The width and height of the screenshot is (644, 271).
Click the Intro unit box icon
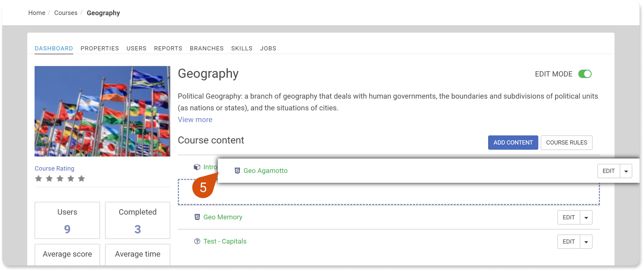click(197, 167)
